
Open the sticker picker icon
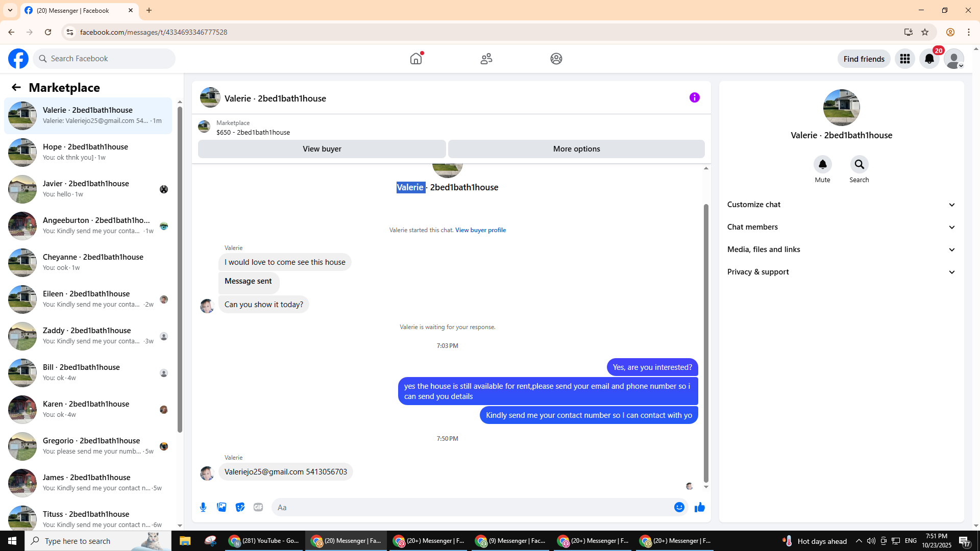240,507
